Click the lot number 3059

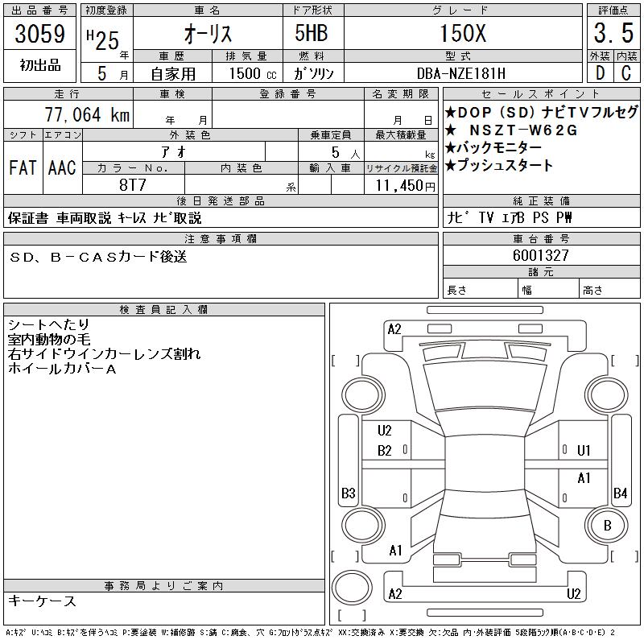(x=40, y=34)
